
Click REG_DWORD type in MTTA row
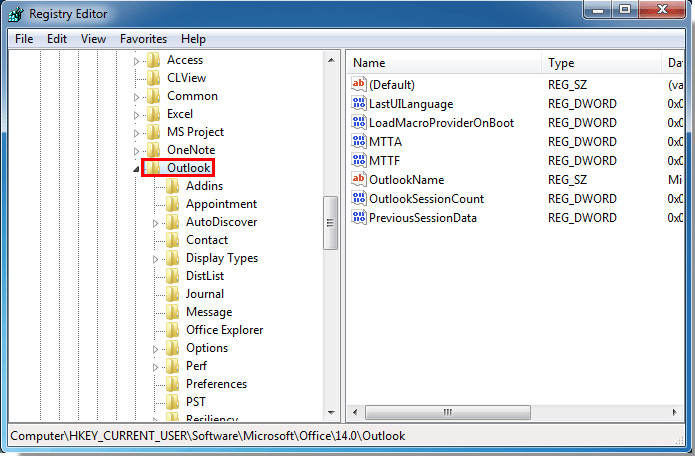click(x=582, y=142)
